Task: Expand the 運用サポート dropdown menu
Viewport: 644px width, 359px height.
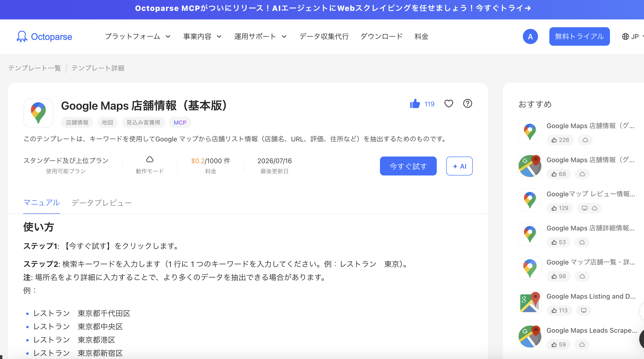Action: (x=260, y=36)
